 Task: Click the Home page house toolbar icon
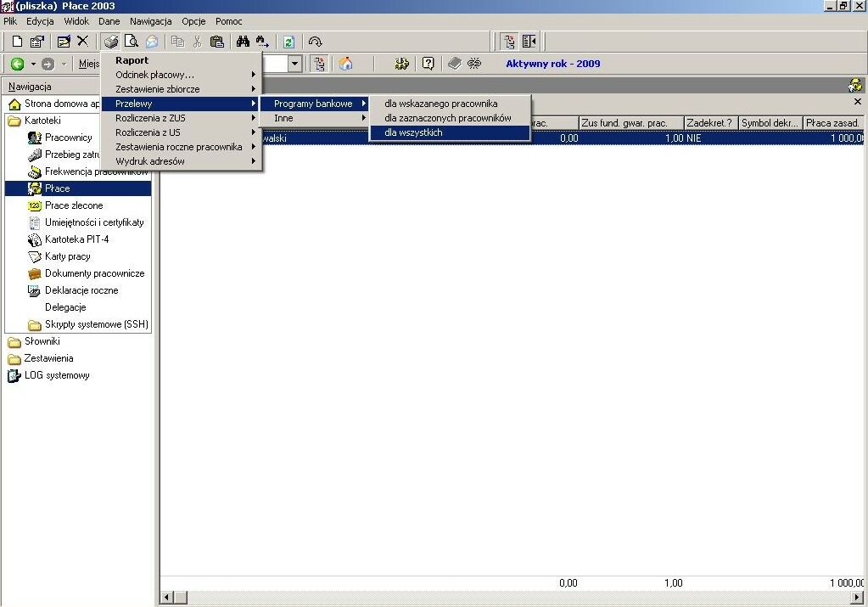pos(345,64)
